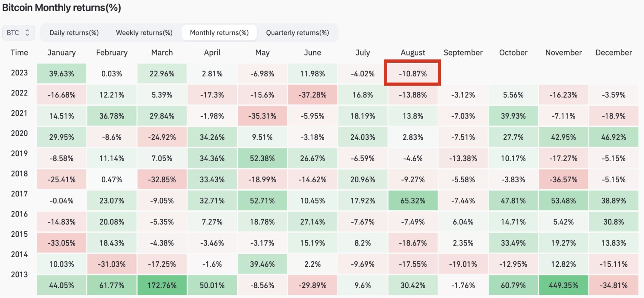Click the June 2022 -37.28% cell

click(312, 95)
